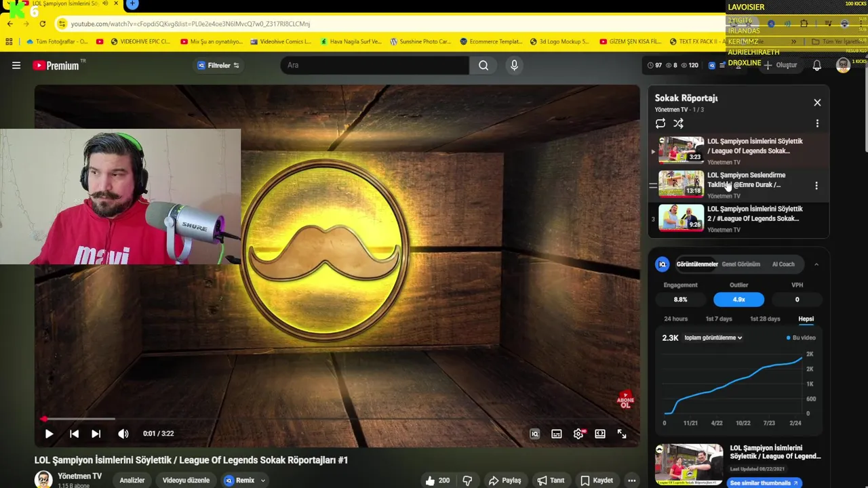Toggle playlist loop icon
Image resolution: width=868 pixels, height=488 pixels.
tap(660, 123)
